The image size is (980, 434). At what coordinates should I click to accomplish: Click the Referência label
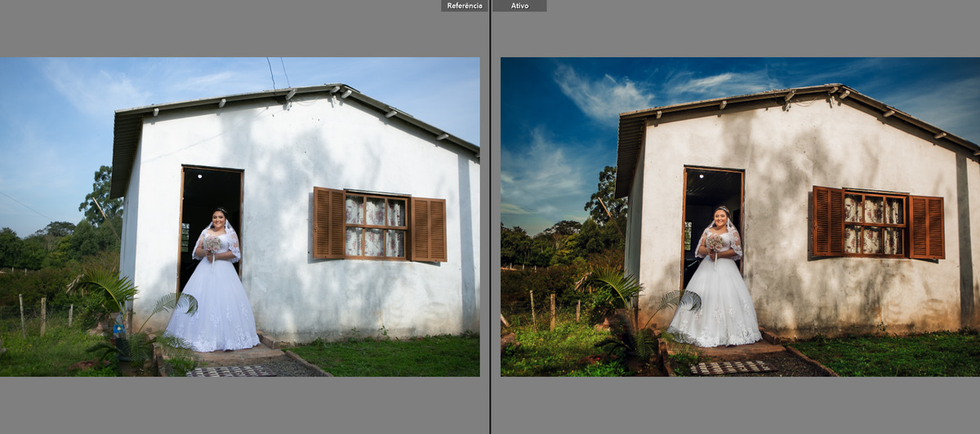(x=465, y=6)
